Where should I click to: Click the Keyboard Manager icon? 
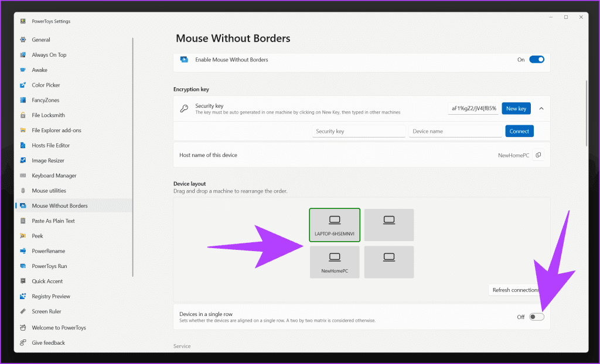(x=23, y=176)
